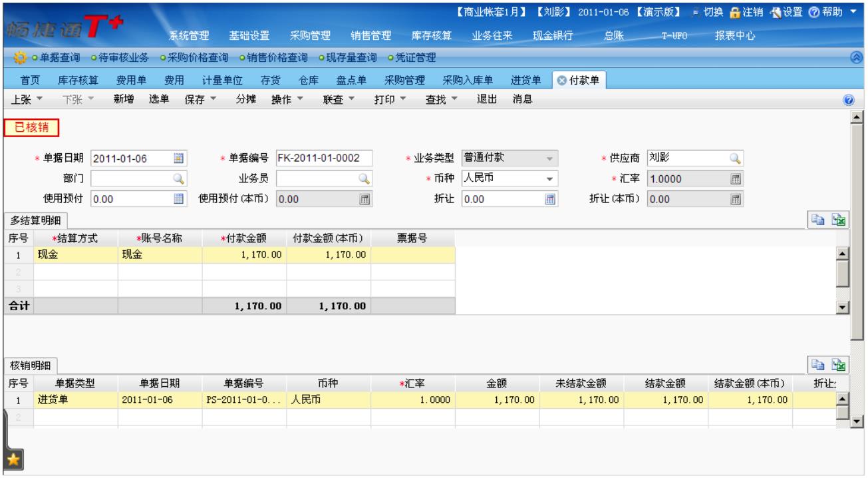Image resolution: width=868 pixels, height=478 pixels.
Task: Click magnifier icon in 业务员 field
Action: pyautogui.click(x=363, y=178)
